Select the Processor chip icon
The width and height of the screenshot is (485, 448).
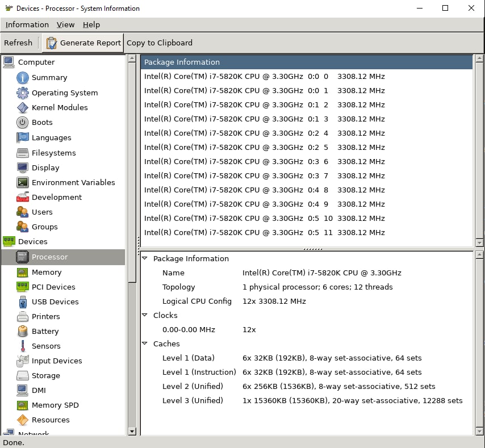tap(22, 257)
